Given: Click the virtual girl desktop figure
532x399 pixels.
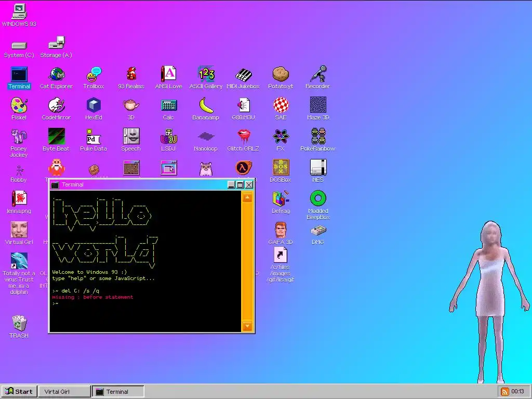Looking at the screenshot, I should click(489, 301).
